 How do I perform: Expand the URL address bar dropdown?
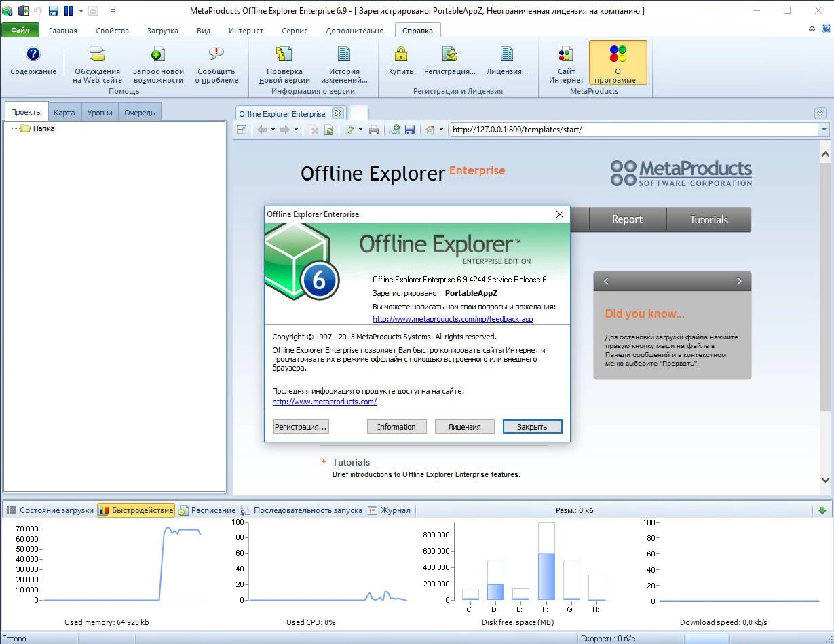[x=824, y=130]
